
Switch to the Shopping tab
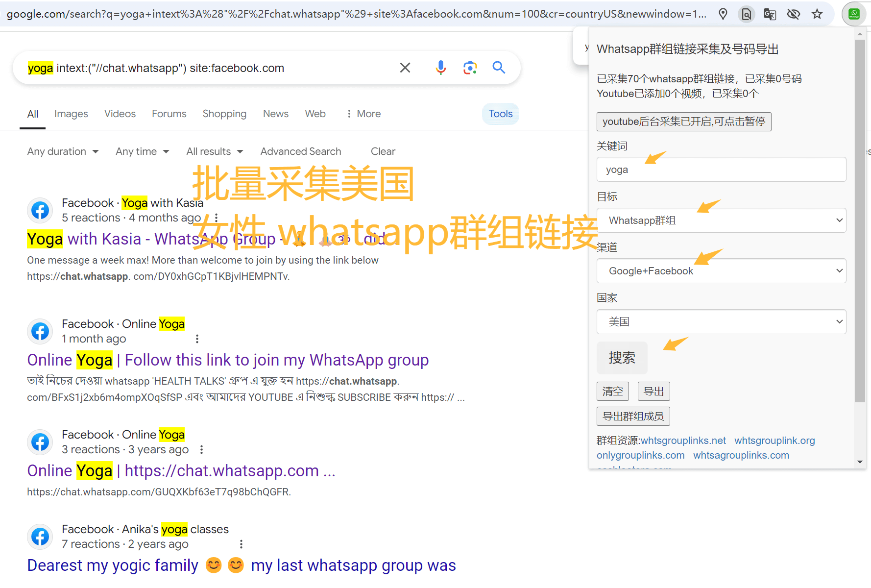(224, 114)
